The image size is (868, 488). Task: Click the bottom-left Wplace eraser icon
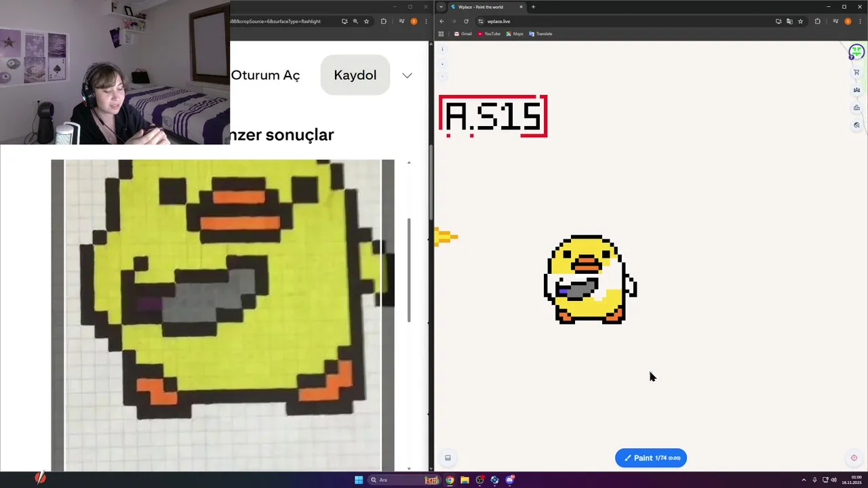(448, 458)
